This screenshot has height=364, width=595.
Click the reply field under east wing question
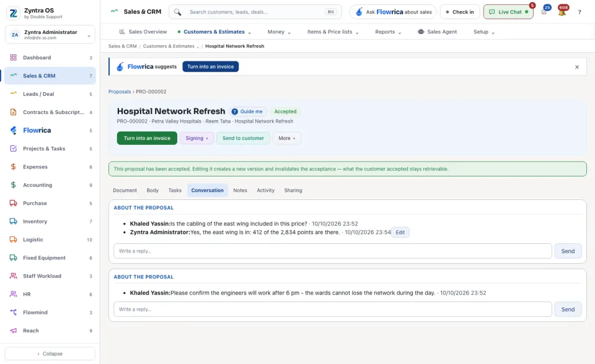332,251
